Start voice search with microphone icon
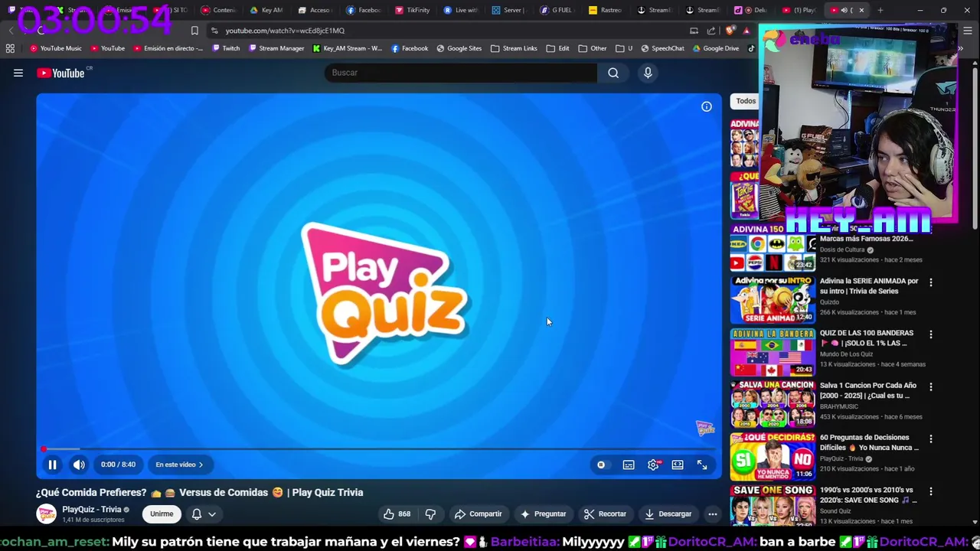 pyautogui.click(x=648, y=73)
